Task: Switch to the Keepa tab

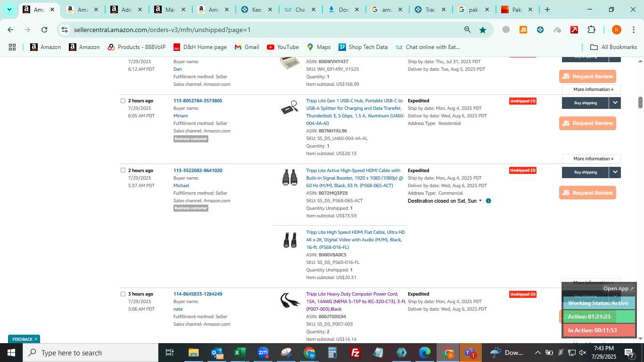Action: 257,9
